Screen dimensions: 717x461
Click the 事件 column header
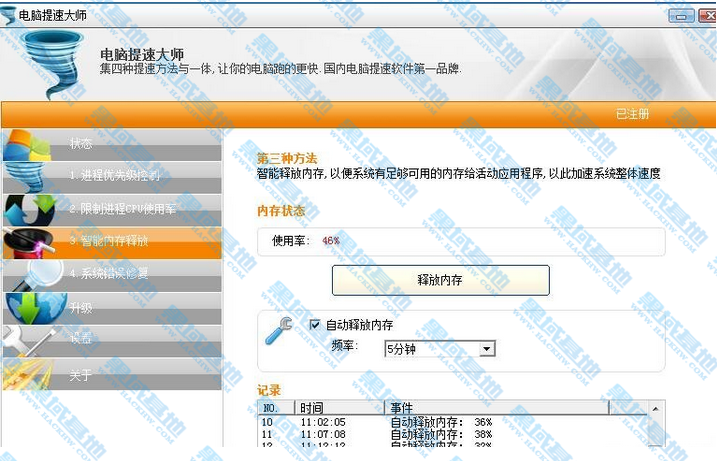497,407
